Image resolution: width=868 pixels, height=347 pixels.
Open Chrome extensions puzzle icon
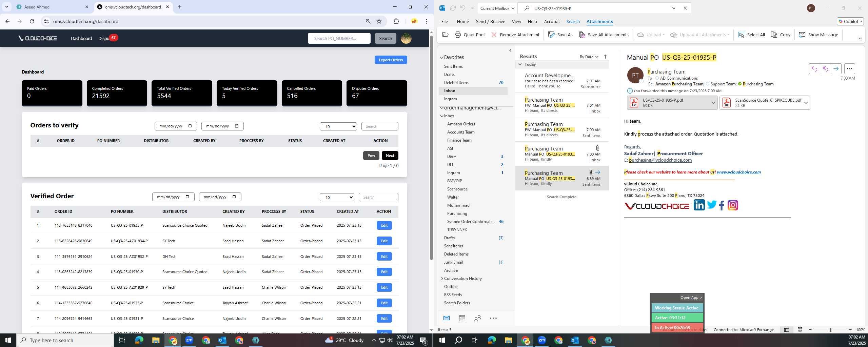pyautogui.click(x=396, y=21)
